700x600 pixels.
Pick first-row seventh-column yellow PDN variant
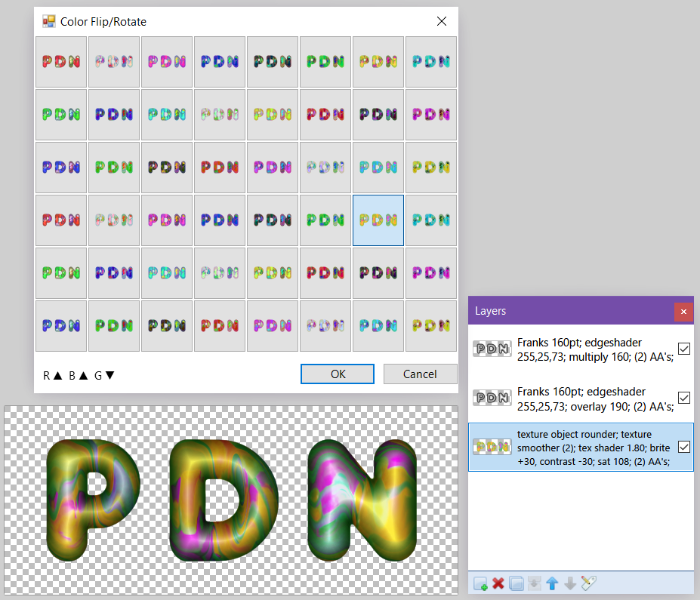click(x=378, y=62)
